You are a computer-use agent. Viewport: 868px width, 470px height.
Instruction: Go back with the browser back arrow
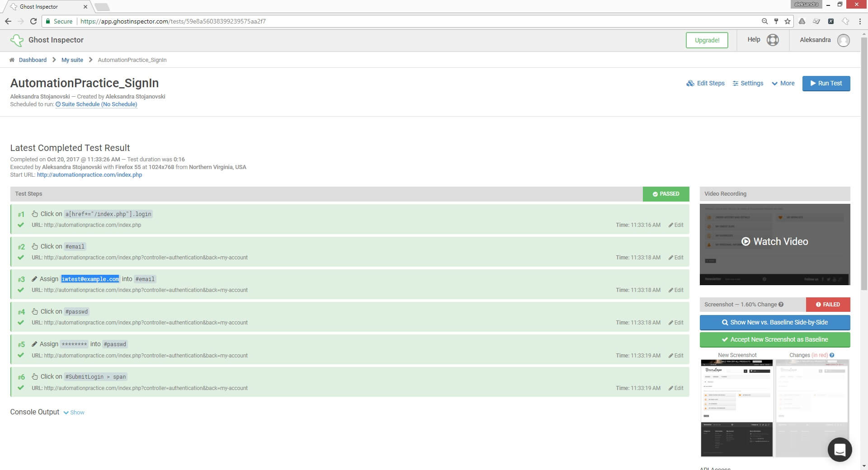[8, 21]
